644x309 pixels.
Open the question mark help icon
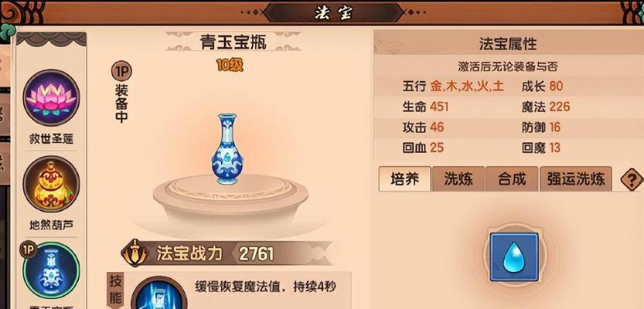[632, 179]
